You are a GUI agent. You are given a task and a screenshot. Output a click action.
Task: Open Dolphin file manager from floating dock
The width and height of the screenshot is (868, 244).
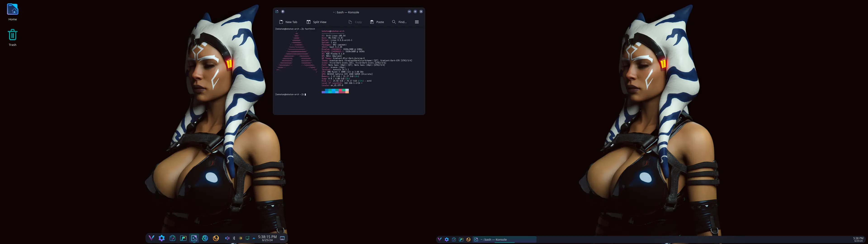(x=183, y=238)
